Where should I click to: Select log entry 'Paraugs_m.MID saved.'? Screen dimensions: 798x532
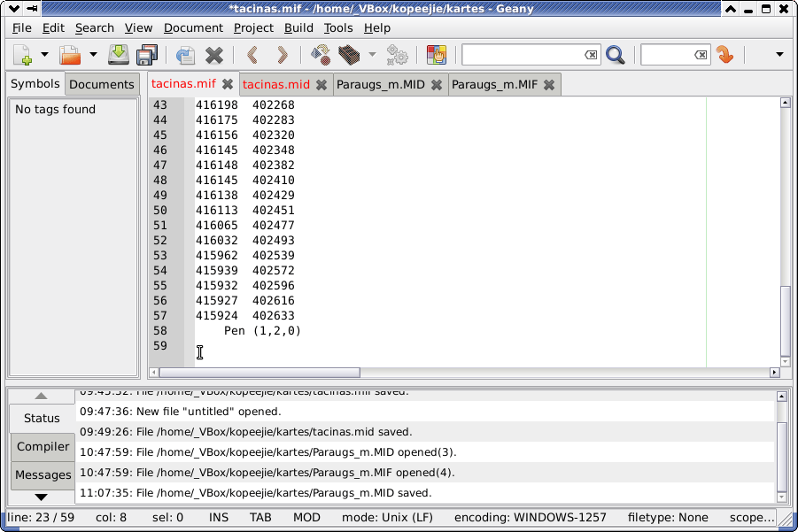coord(425,493)
